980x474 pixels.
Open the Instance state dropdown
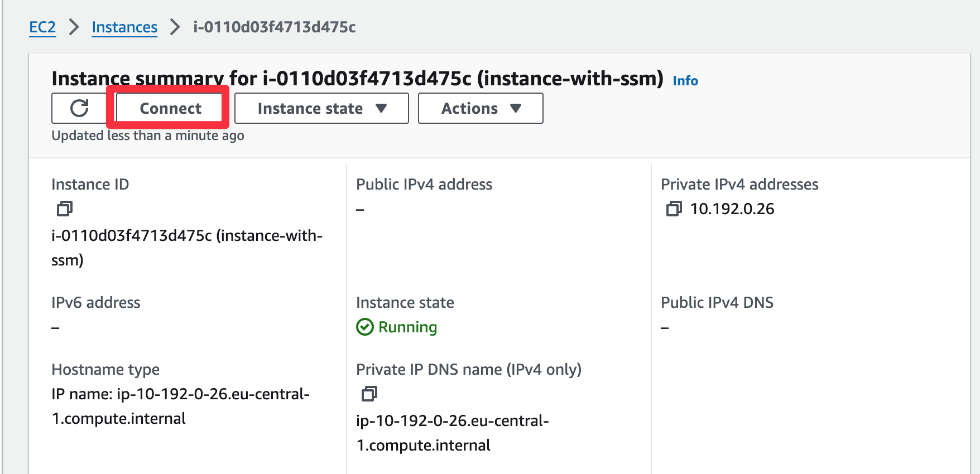(321, 108)
